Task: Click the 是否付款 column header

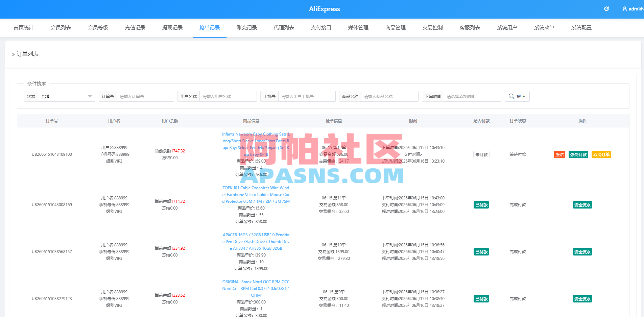Action: click(x=481, y=121)
